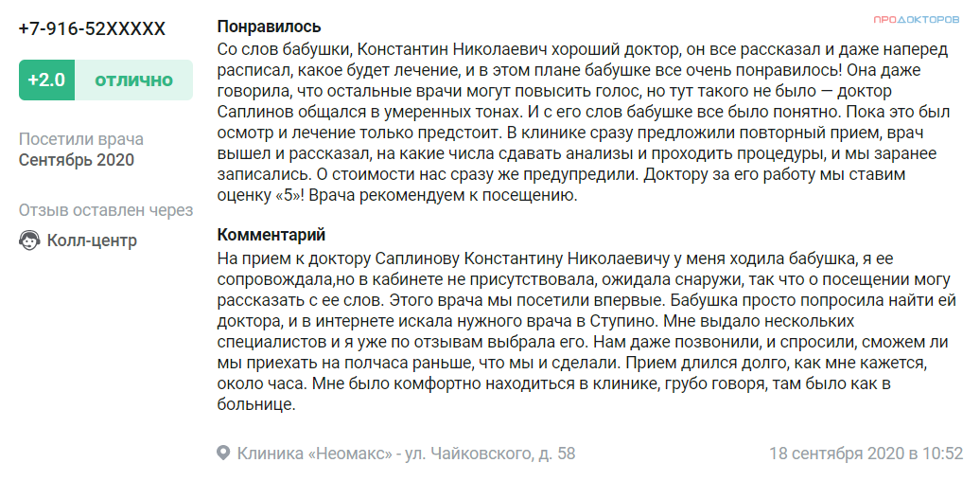
Task: Click the call-center headset icon
Action: (29, 240)
